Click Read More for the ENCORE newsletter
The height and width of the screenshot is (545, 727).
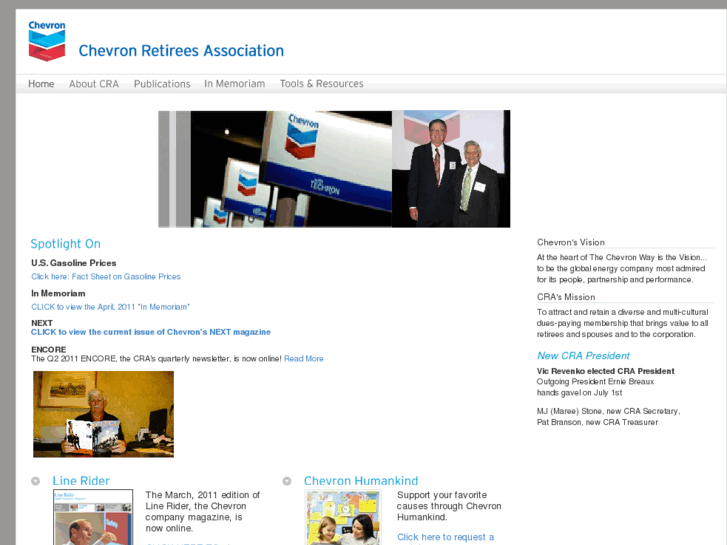[304, 359]
